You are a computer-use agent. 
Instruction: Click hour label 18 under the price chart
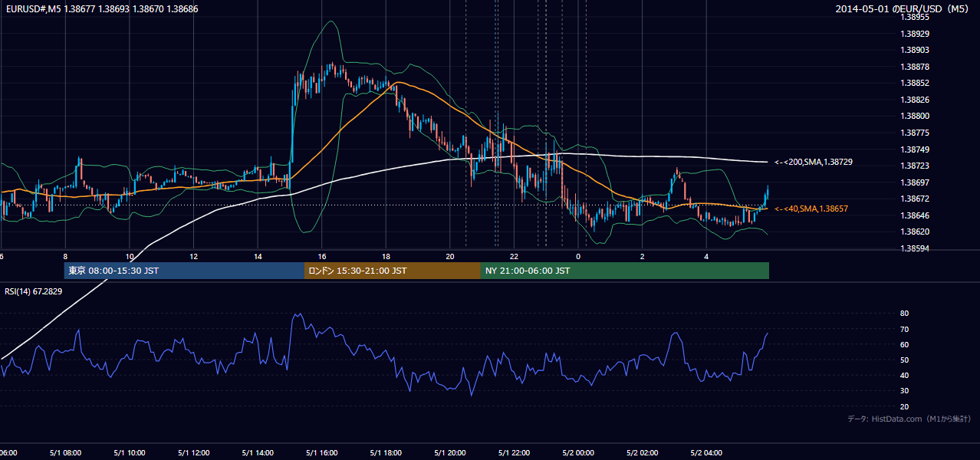[x=386, y=256]
